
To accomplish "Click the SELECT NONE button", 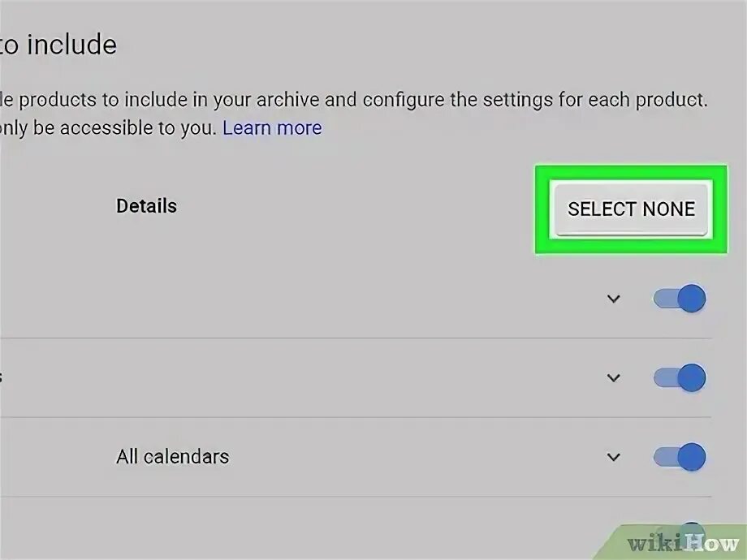I will pos(631,209).
